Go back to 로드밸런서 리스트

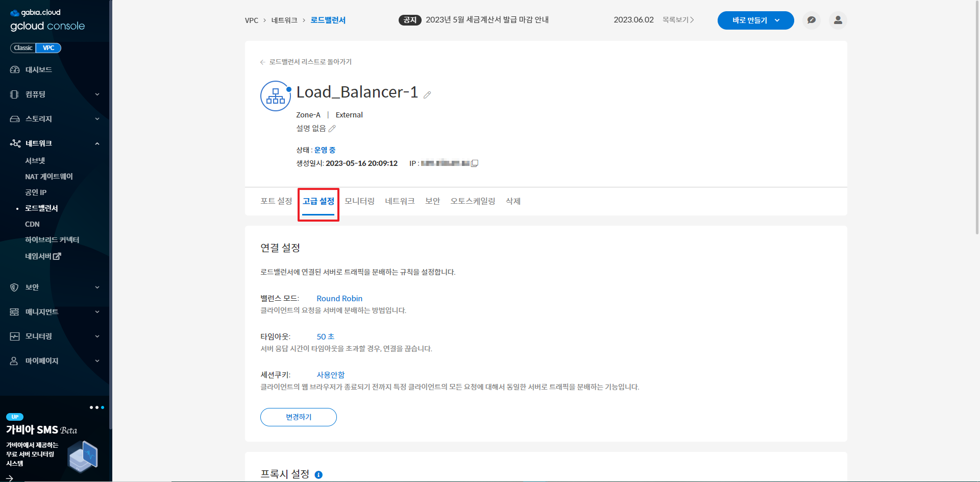pos(306,62)
